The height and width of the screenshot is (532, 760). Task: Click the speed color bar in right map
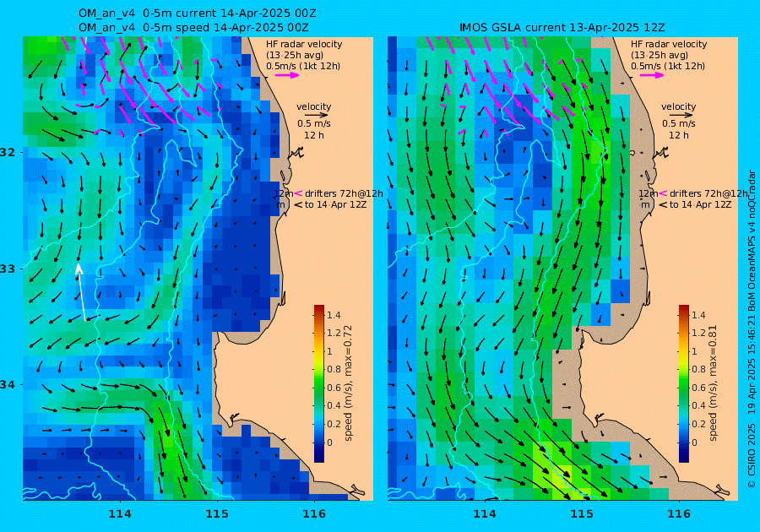[x=683, y=383]
